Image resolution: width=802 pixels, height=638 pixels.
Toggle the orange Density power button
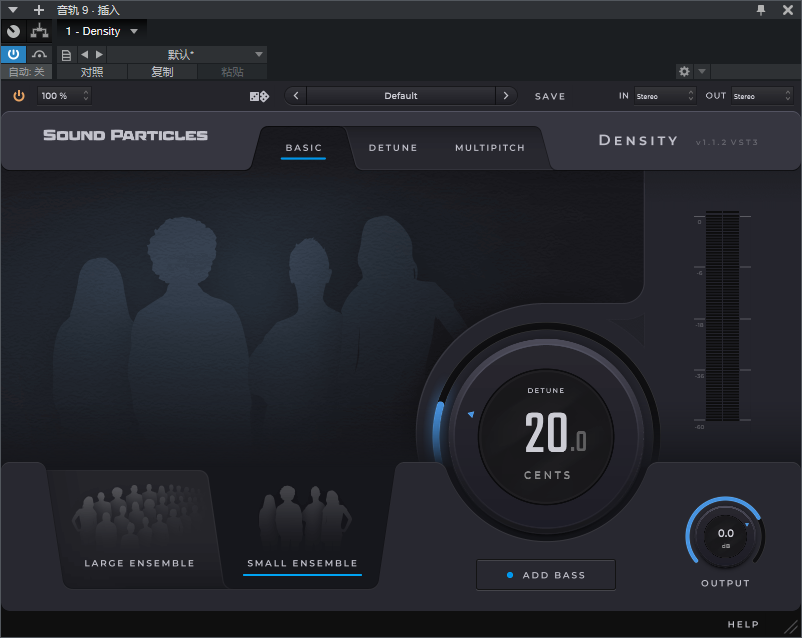[x=19, y=96]
